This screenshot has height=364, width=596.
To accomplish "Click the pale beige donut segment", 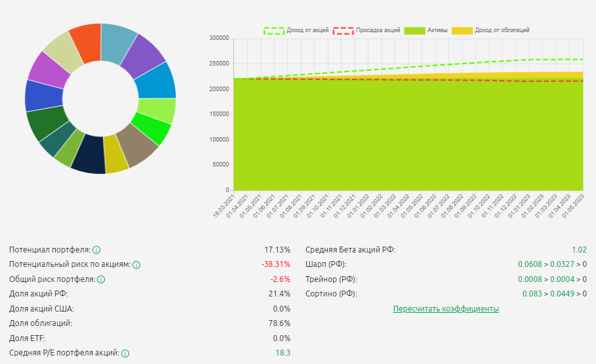I will (61, 49).
